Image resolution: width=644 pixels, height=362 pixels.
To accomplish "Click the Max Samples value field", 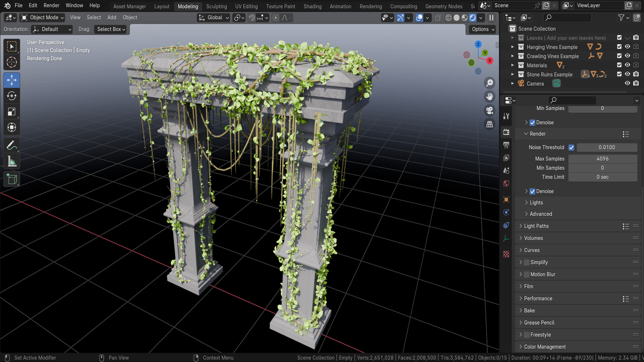I will [603, 159].
